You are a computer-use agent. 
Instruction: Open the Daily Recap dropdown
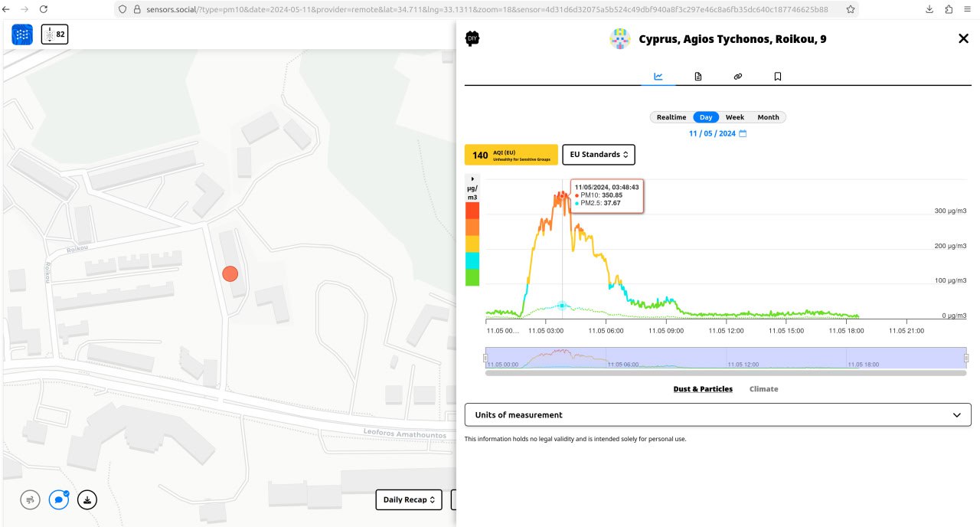tap(409, 499)
